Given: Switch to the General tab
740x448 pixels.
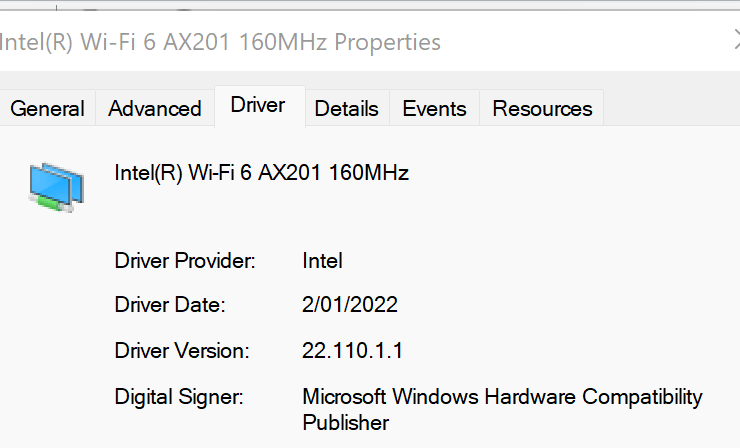Looking at the screenshot, I should click(x=47, y=109).
